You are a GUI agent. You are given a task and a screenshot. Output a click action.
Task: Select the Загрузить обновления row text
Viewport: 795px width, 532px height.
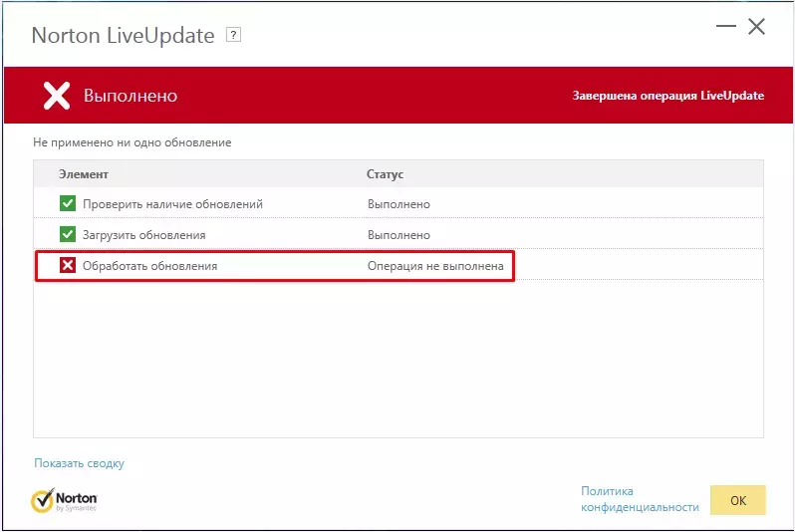pos(144,235)
